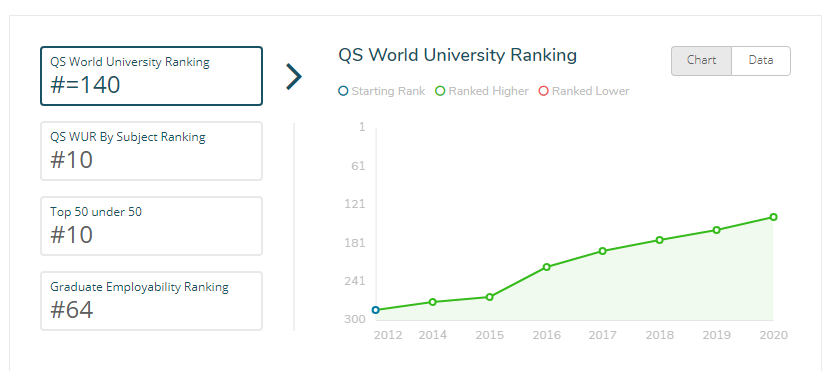Switch to the Data tab
The width and height of the screenshot is (833, 371).
761,61
